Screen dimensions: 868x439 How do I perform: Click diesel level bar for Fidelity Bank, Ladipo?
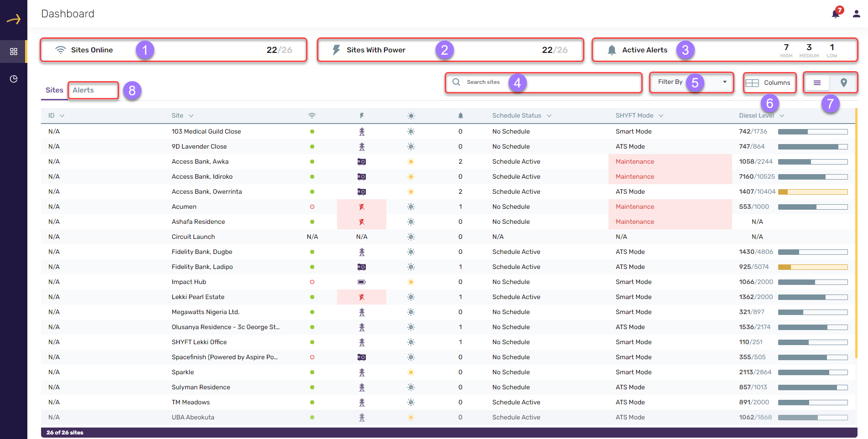[x=813, y=267]
